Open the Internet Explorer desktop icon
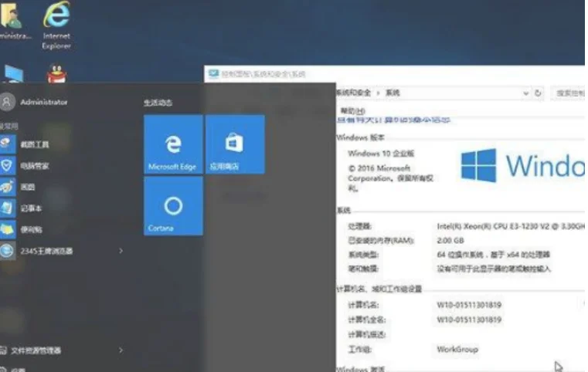This screenshot has height=372, width=588. tap(56, 25)
